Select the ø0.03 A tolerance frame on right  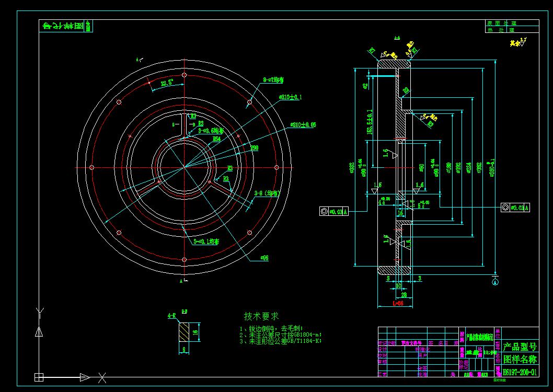click(515, 207)
